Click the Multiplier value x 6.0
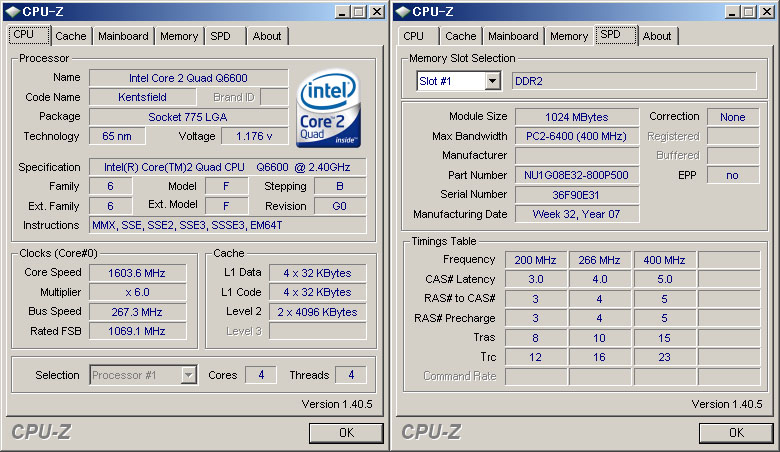The height and width of the screenshot is (452, 780). pos(137,292)
